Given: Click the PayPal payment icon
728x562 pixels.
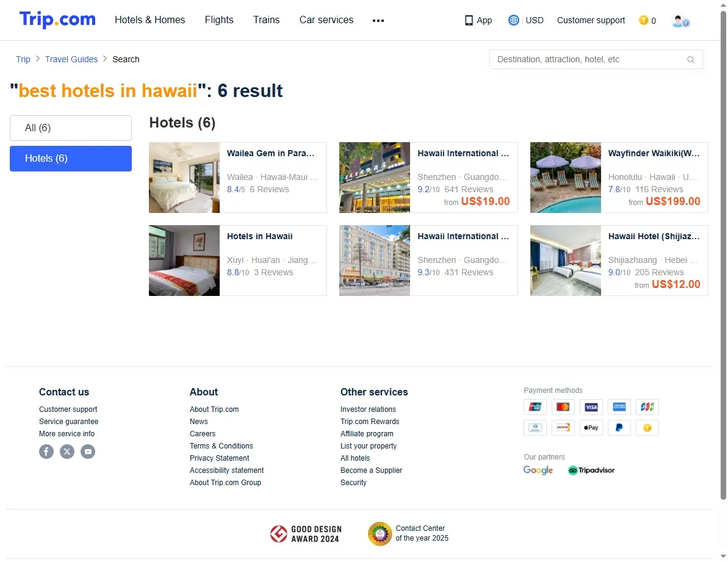Looking at the screenshot, I should [619, 427].
